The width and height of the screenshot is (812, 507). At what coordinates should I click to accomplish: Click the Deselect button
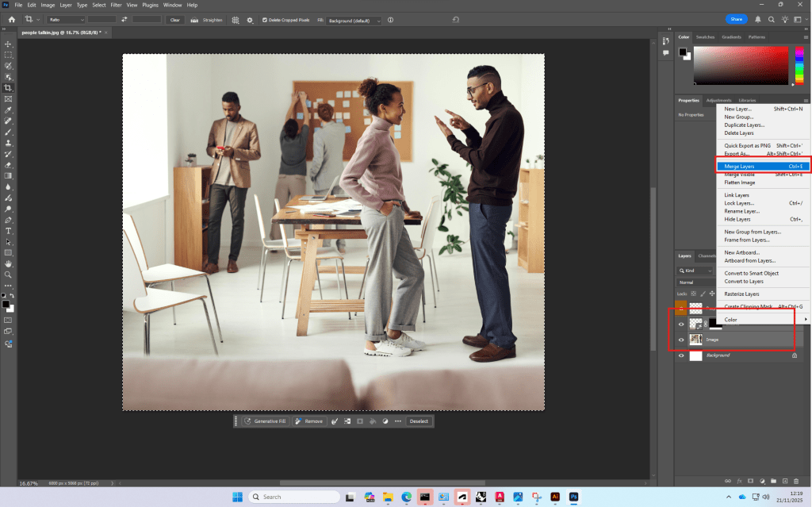coord(419,421)
